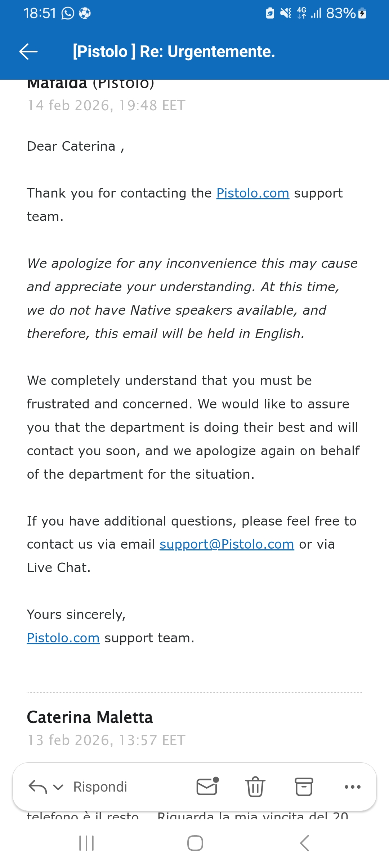Tap the email subject title in header
This screenshot has width=389, height=868.
click(x=174, y=52)
